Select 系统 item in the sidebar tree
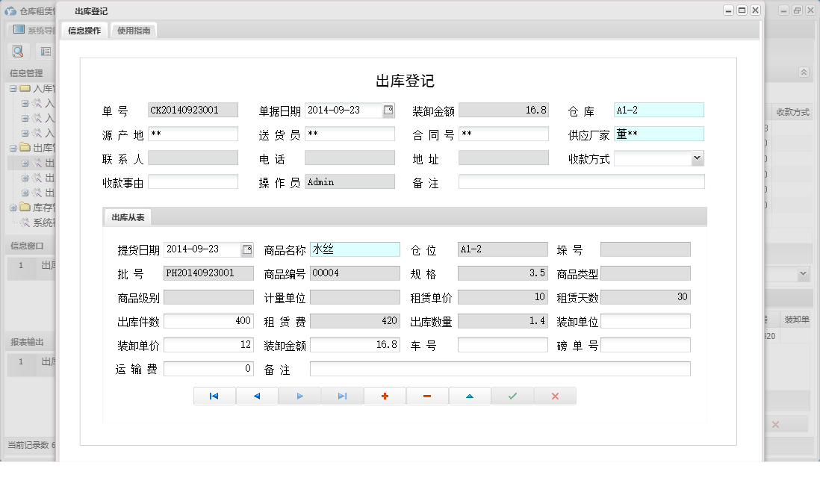The image size is (820, 504). pos(41,221)
